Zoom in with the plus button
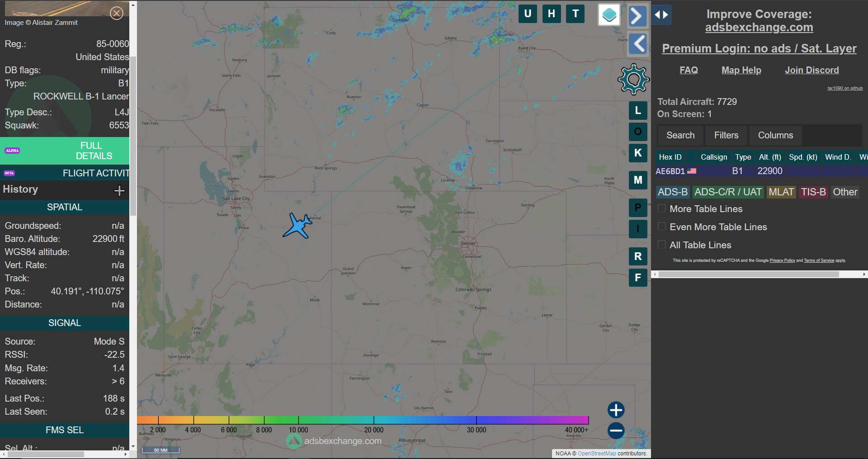Screen dimensions: 868x459 [x=616, y=410]
